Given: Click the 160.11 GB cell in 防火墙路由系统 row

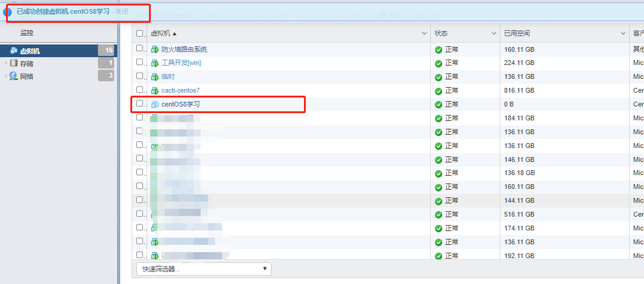Looking at the screenshot, I should click(519, 49).
